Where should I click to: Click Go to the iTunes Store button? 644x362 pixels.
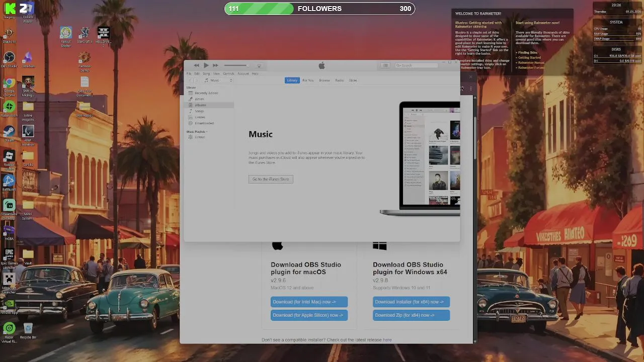[x=271, y=179]
